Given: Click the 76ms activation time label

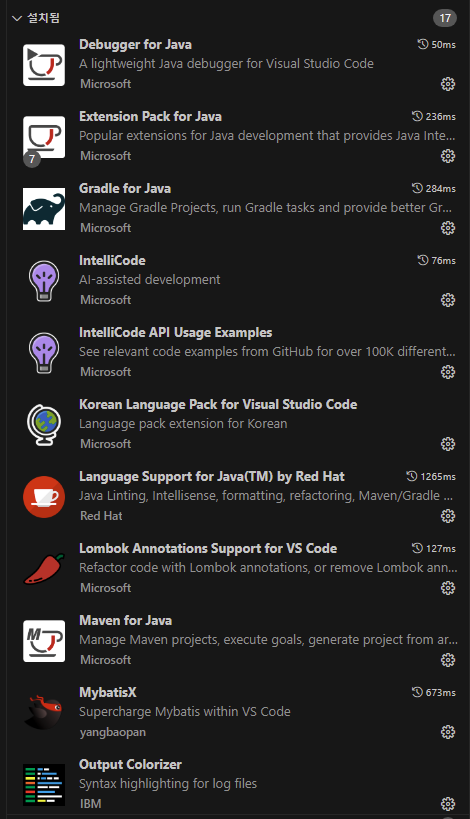Looking at the screenshot, I should (437, 261).
